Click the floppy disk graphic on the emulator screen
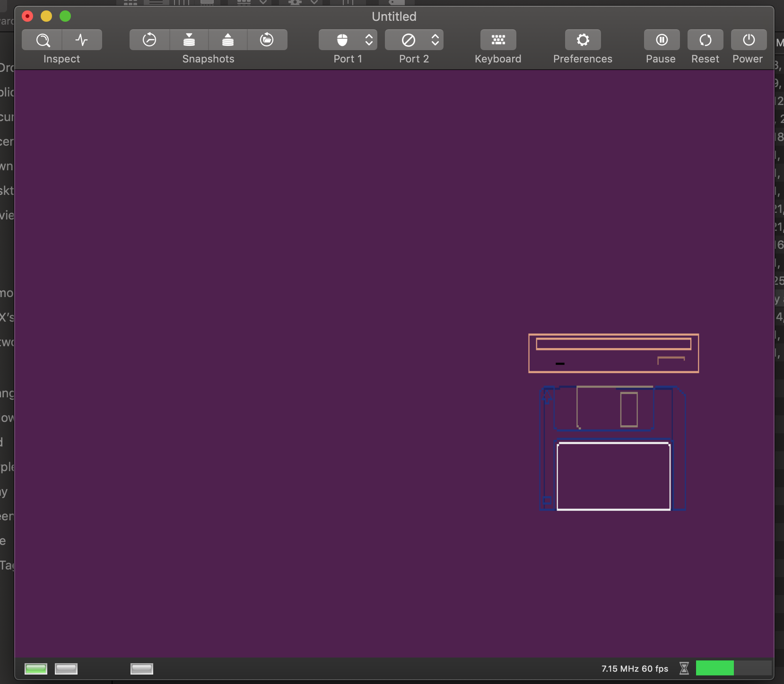784x684 pixels. click(613, 448)
